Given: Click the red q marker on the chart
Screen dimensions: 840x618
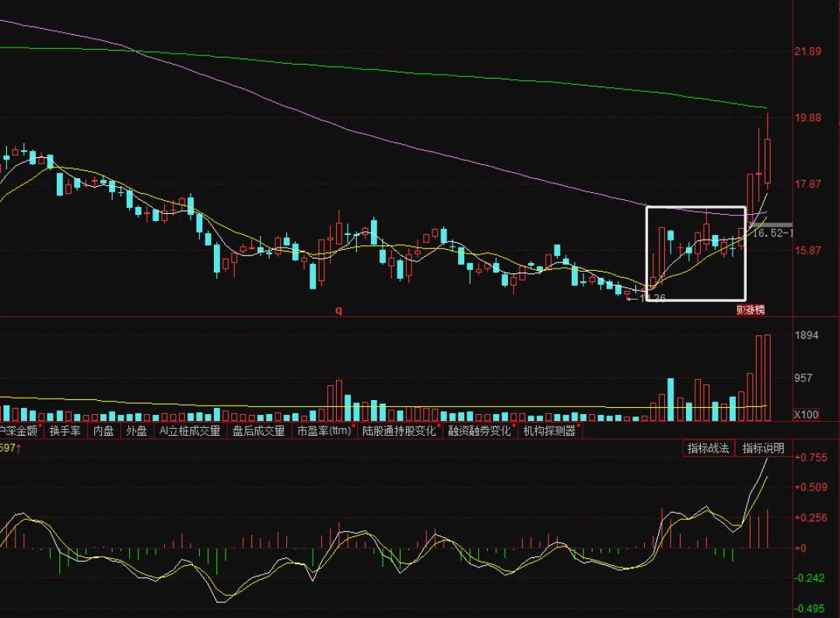Looking at the screenshot, I should click(x=338, y=310).
